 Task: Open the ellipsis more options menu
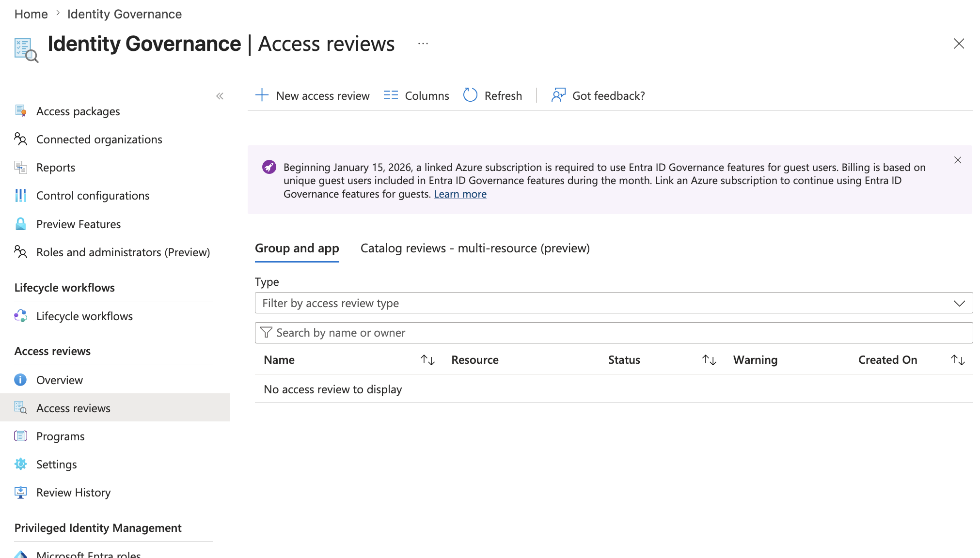[423, 44]
